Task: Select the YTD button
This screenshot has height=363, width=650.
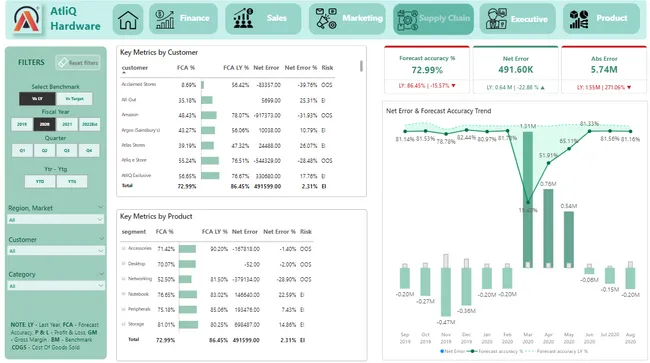Action: coord(40,182)
